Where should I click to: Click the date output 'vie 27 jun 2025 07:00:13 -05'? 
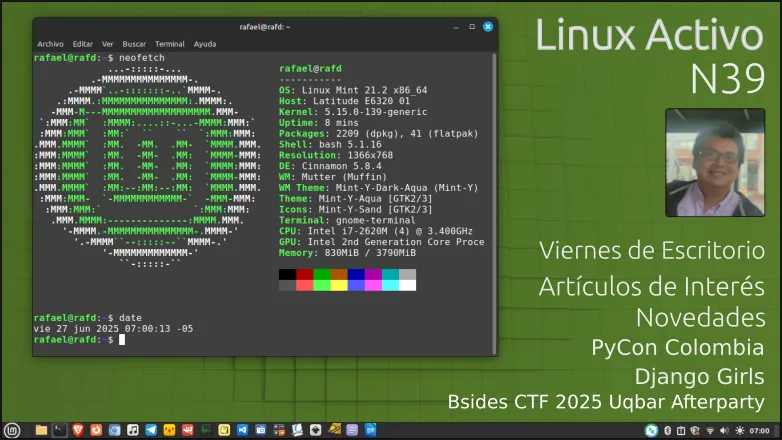point(113,329)
